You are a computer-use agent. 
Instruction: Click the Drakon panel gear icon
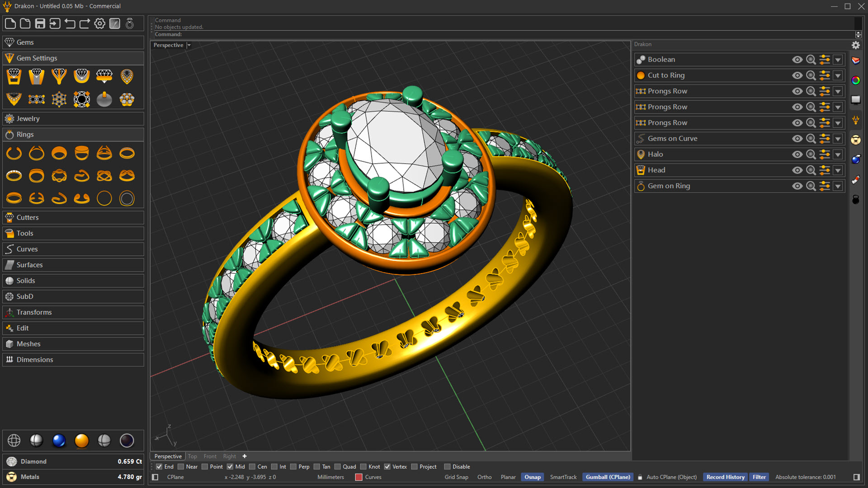pos(856,45)
